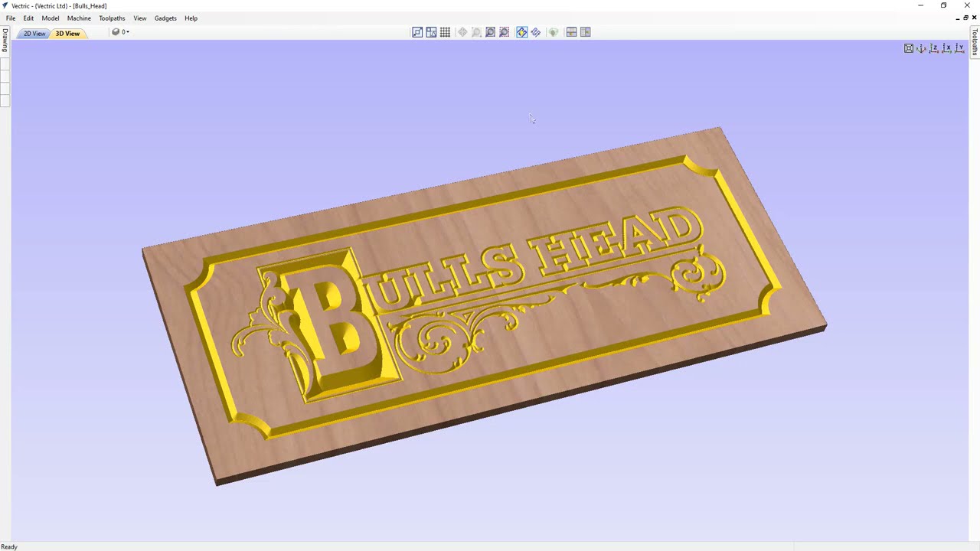The height and width of the screenshot is (551, 980).
Task: Select the isometric view axes icon
Action: point(921,48)
